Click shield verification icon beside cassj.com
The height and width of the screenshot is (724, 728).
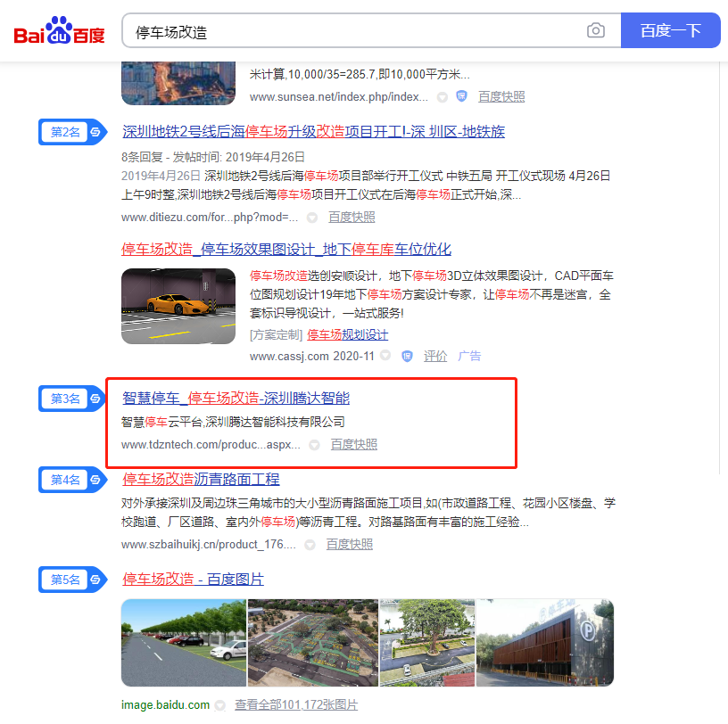click(x=407, y=356)
